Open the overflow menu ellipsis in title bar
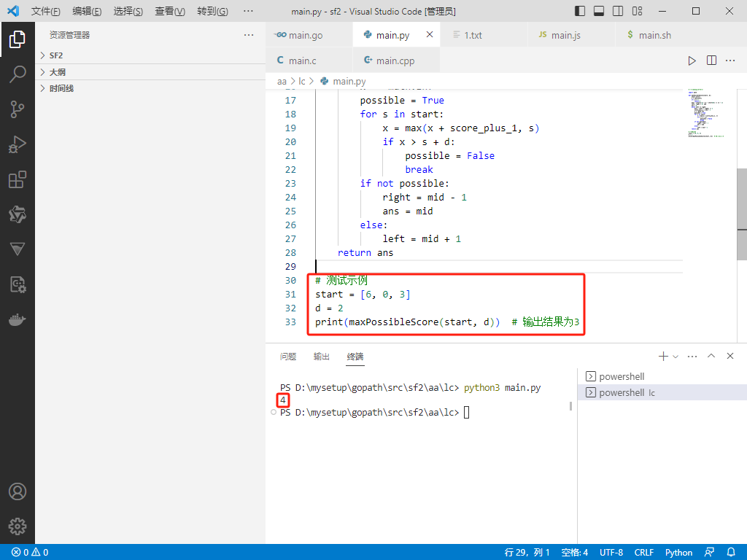The height and width of the screenshot is (560, 747). [248, 11]
